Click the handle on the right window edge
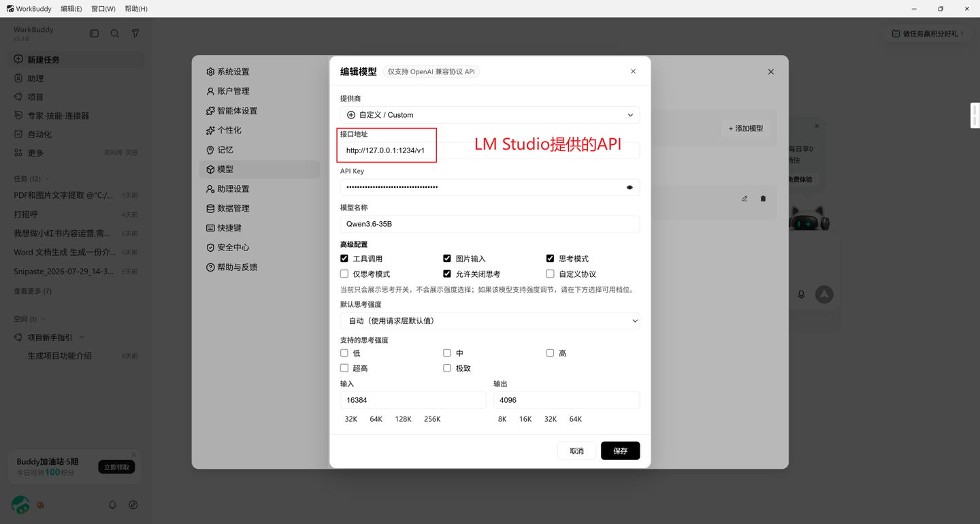This screenshot has width=980, height=524. (975, 115)
